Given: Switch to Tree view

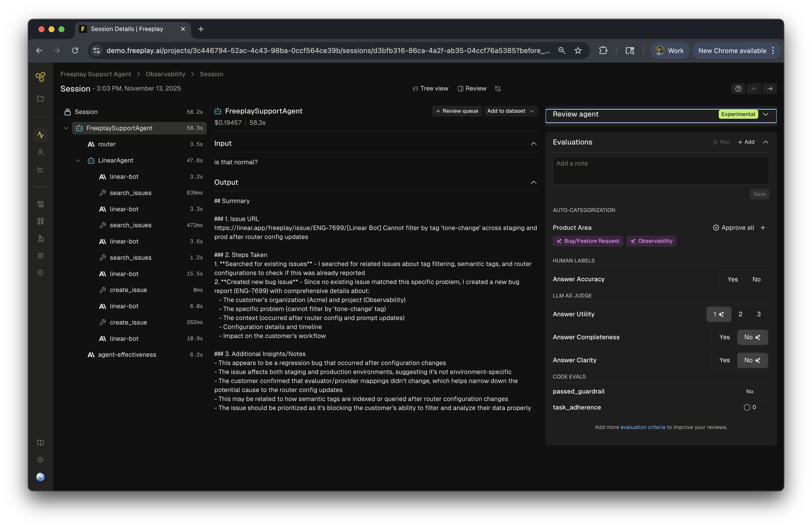Looking at the screenshot, I should 430,89.
